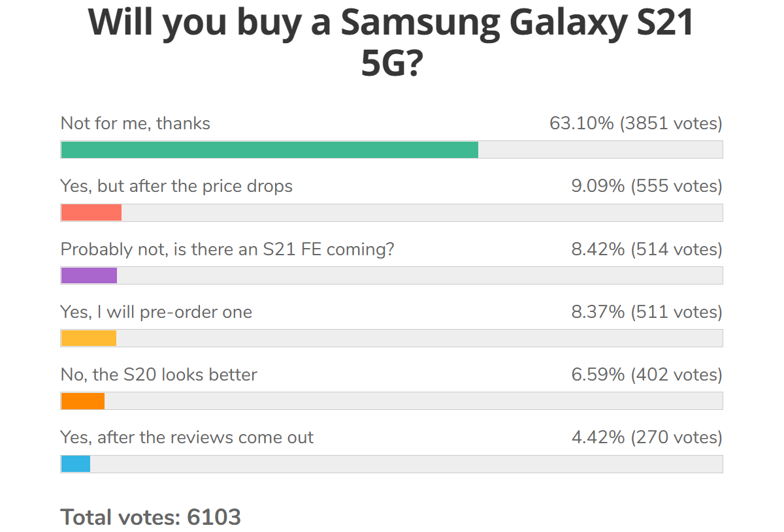
Task: Select 'Probably not, is there an S21 FE coming?'
Action: [227, 249]
